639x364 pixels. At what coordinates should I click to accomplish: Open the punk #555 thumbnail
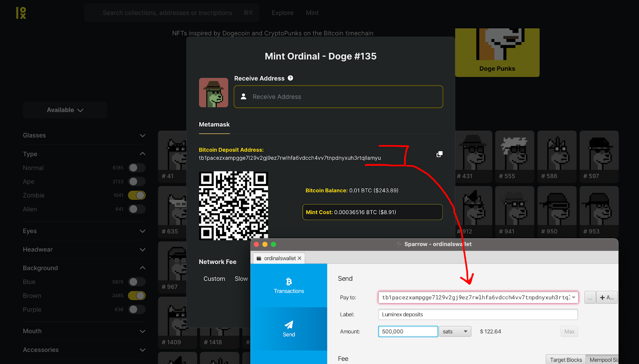tap(514, 156)
